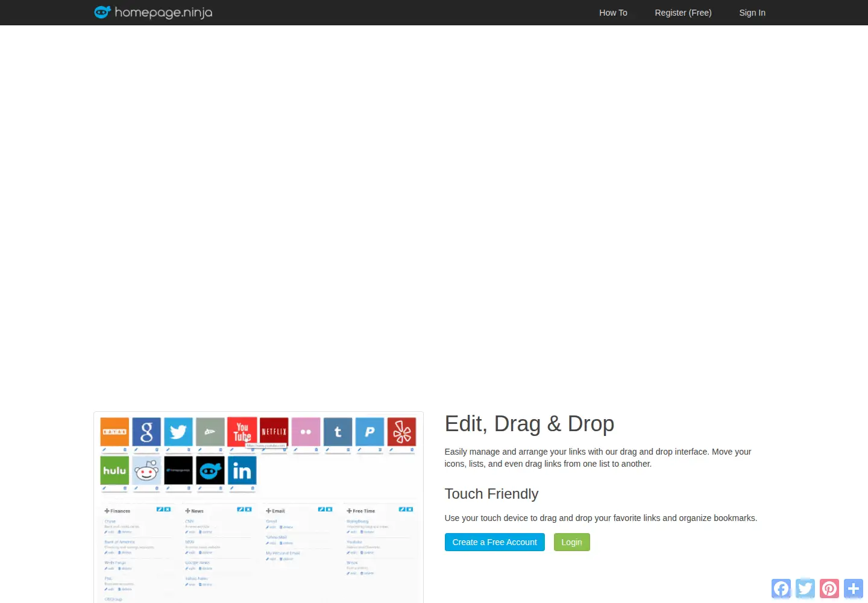This screenshot has width=868, height=603.
Task: Open the Sign In page
Action: (x=752, y=13)
